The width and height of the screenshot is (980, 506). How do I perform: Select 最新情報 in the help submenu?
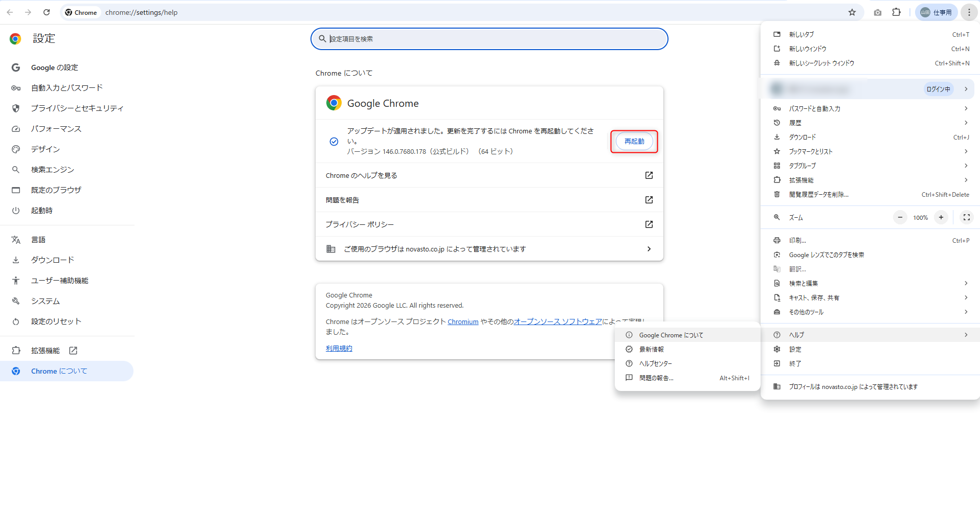[687, 349]
